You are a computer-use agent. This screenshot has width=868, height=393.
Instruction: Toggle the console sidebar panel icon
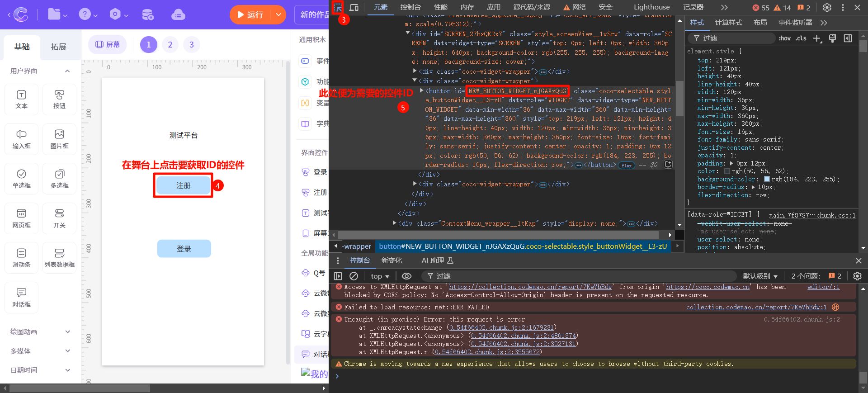[338, 276]
